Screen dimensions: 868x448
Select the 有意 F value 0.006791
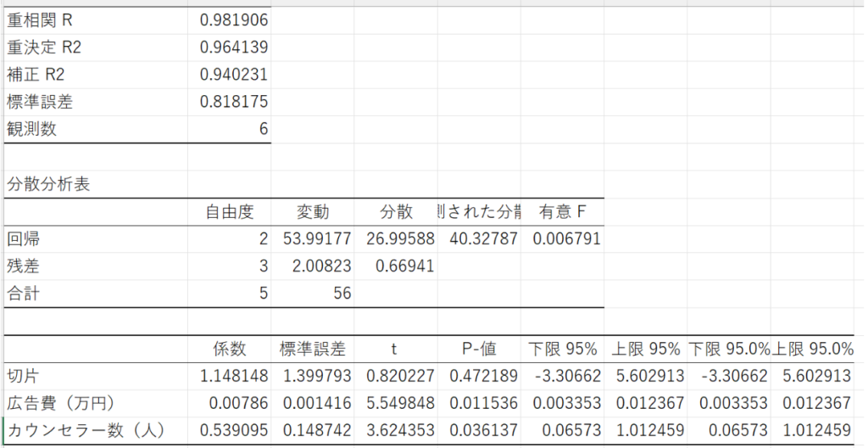[x=566, y=239]
